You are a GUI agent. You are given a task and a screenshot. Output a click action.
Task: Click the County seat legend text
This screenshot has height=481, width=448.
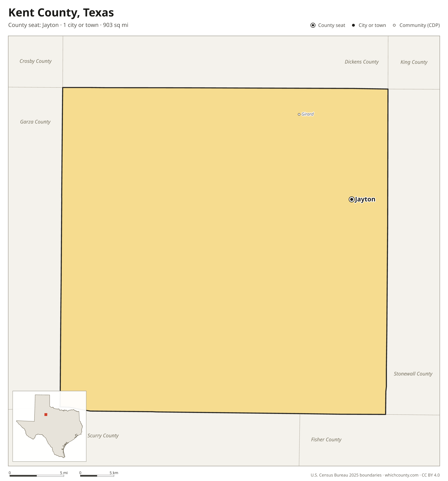point(332,25)
